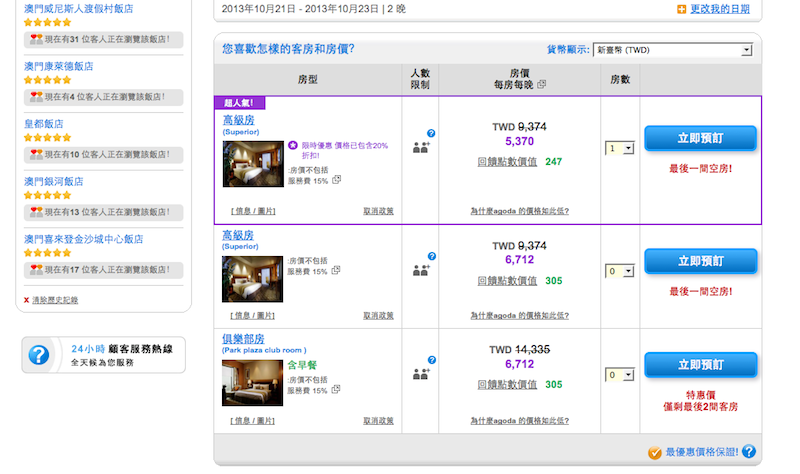Click viewers icon in 現在有13位客人 bar
The height and width of the screenshot is (474, 800).
pos(36,212)
